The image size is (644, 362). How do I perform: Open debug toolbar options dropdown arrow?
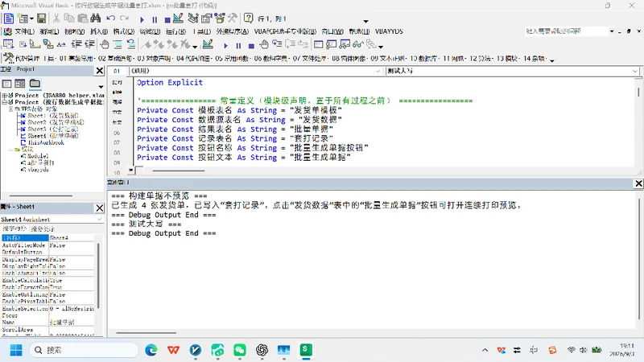381,47
